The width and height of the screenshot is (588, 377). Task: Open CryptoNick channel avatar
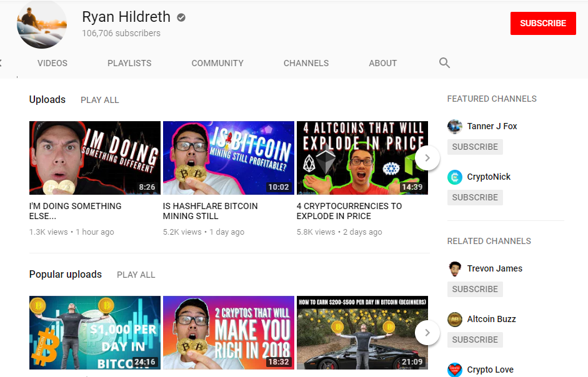tap(455, 177)
